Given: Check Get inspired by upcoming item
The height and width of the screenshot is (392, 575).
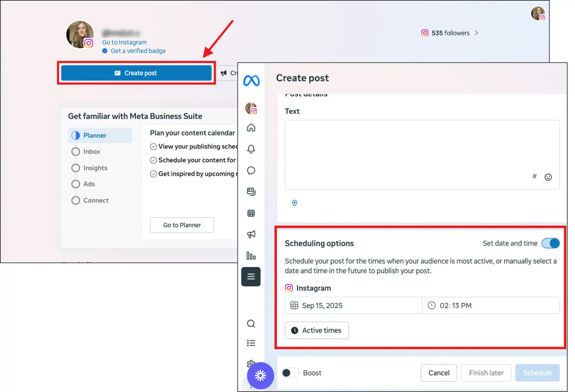Looking at the screenshot, I should tap(153, 174).
